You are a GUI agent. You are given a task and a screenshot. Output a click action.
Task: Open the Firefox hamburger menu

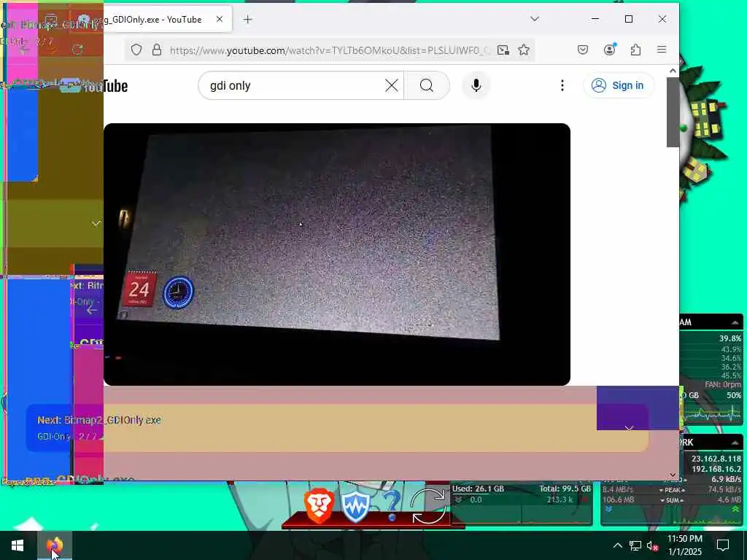(x=662, y=50)
